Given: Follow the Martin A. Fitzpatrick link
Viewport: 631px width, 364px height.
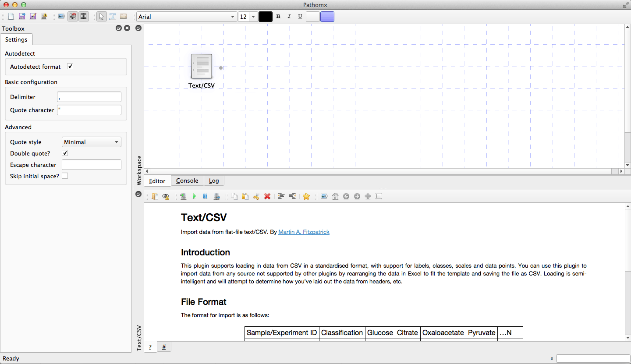Looking at the screenshot, I should click(x=304, y=232).
